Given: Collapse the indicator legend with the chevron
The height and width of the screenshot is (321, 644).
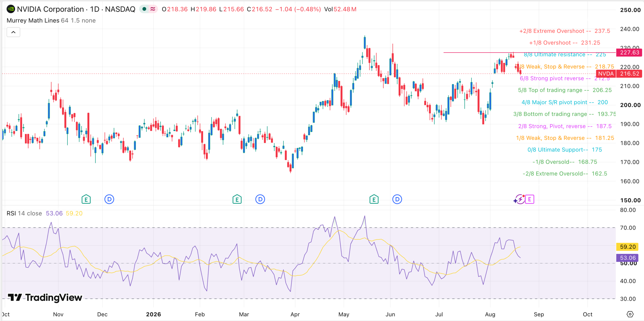Looking at the screenshot, I should tap(13, 32).
